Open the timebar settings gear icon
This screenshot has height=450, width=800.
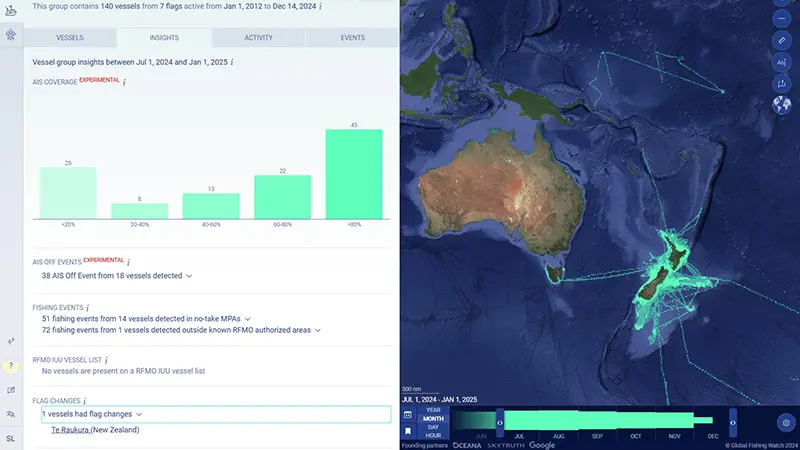pyautogui.click(x=786, y=423)
